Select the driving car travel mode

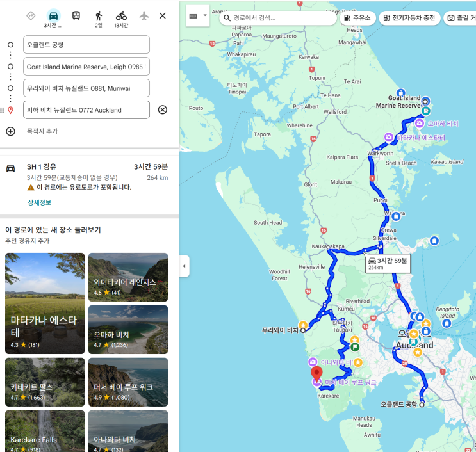tap(53, 15)
